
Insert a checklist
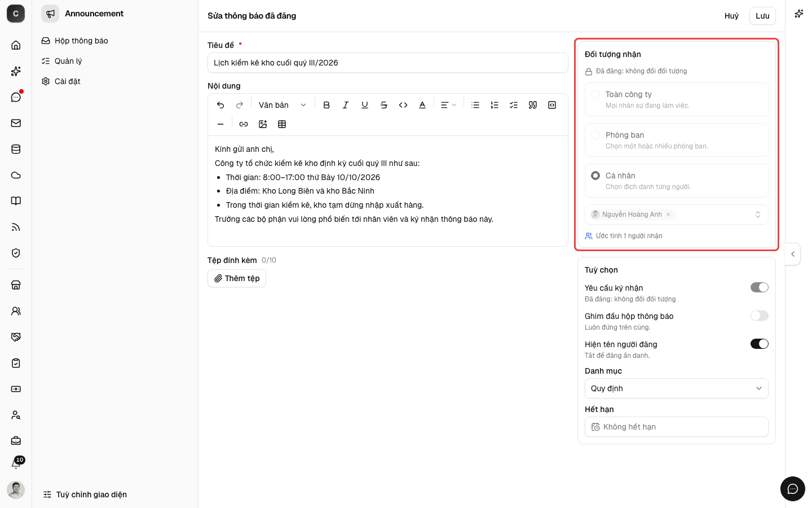[x=514, y=105]
